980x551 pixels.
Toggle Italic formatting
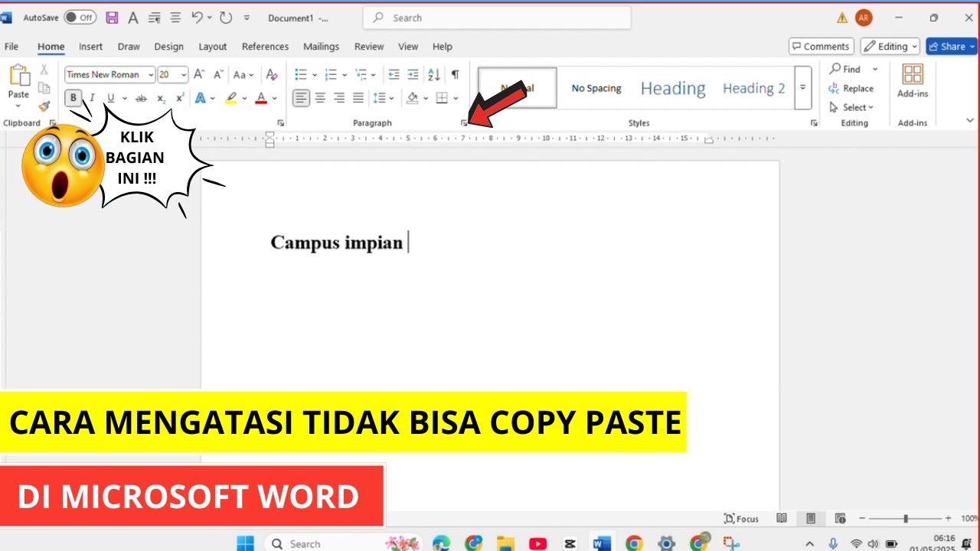pyautogui.click(x=92, y=98)
